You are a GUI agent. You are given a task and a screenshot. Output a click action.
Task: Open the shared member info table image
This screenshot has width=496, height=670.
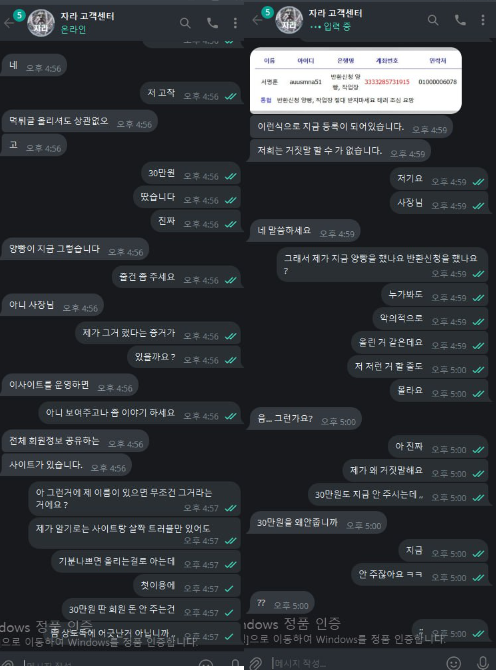355,80
